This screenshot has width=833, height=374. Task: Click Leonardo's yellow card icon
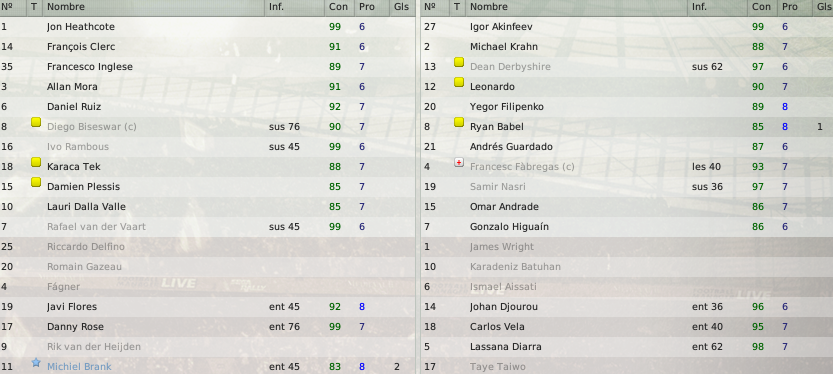point(459,83)
